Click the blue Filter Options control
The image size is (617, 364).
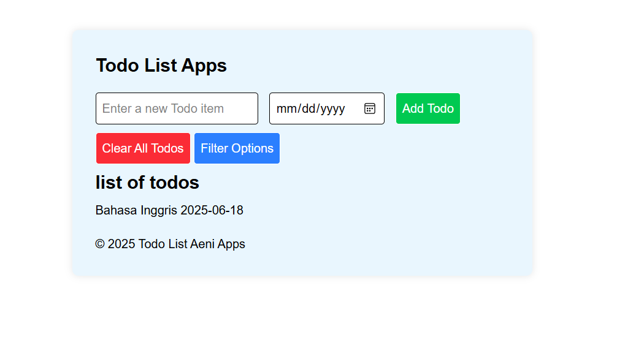click(x=237, y=148)
